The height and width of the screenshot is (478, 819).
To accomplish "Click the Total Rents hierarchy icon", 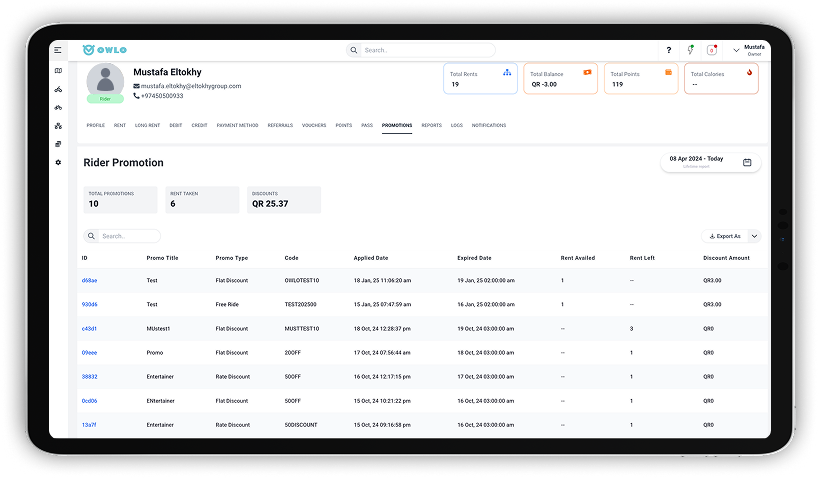I will tap(507, 73).
